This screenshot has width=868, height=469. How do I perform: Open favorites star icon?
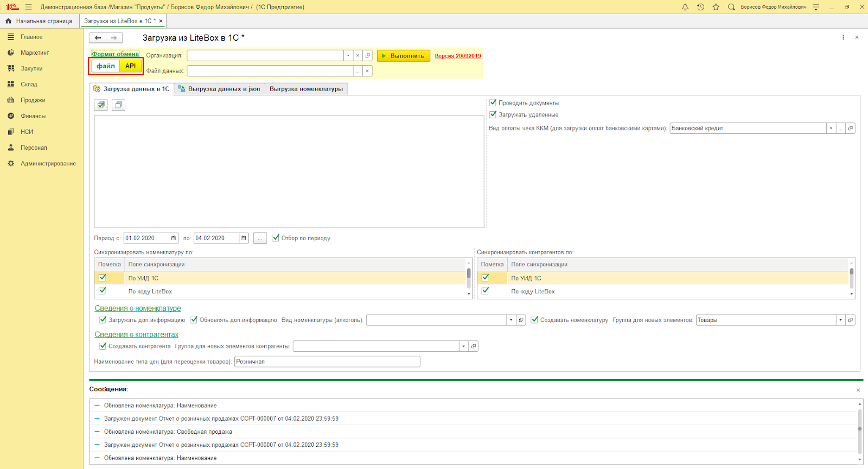[x=716, y=7]
